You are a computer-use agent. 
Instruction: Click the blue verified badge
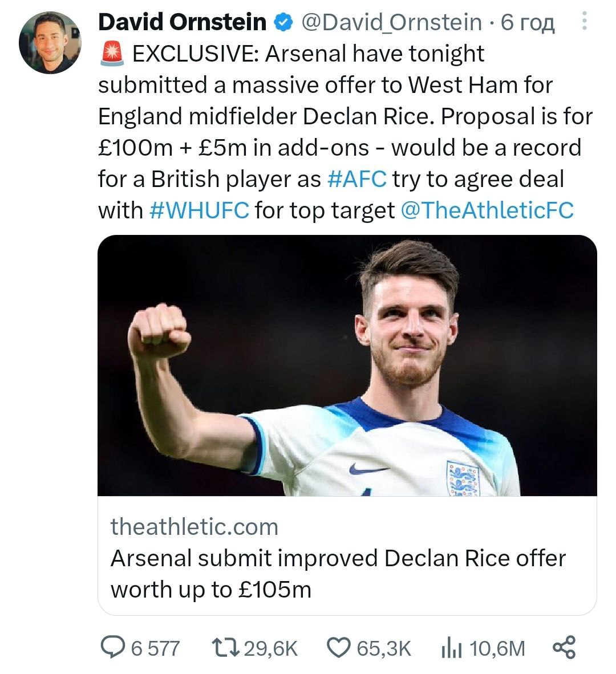click(x=282, y=22)
